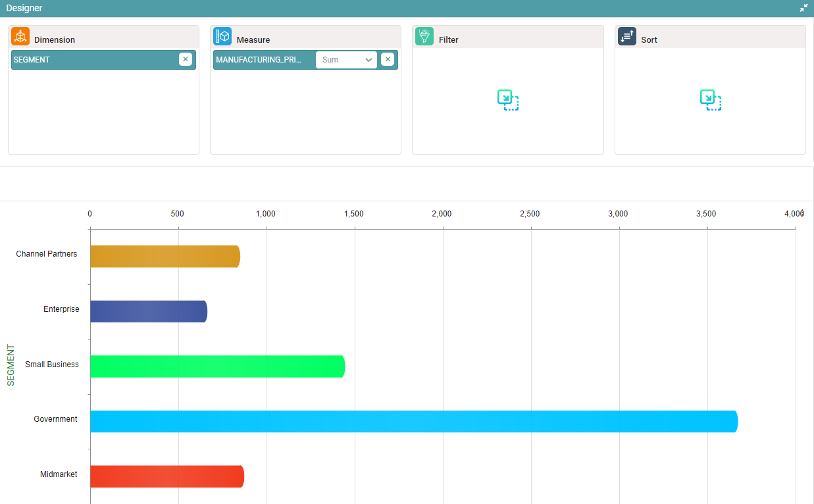Click the SEGMENT axis title
The image size is (814, 504).
11,365
